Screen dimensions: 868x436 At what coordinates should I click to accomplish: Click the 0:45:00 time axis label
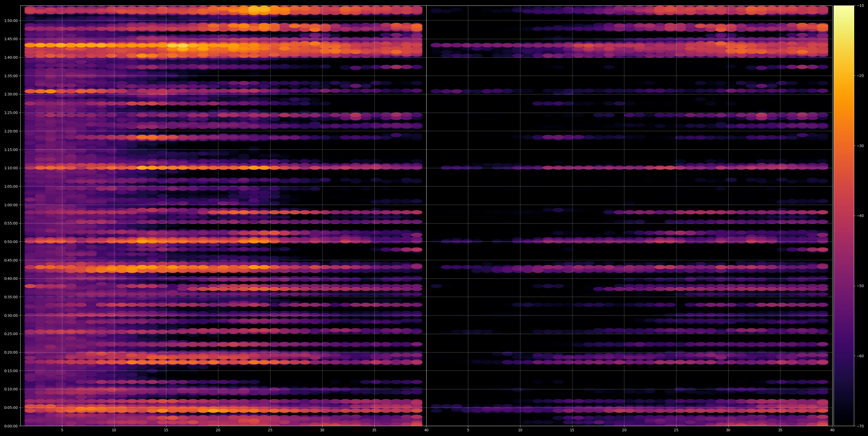coord(11,260)
